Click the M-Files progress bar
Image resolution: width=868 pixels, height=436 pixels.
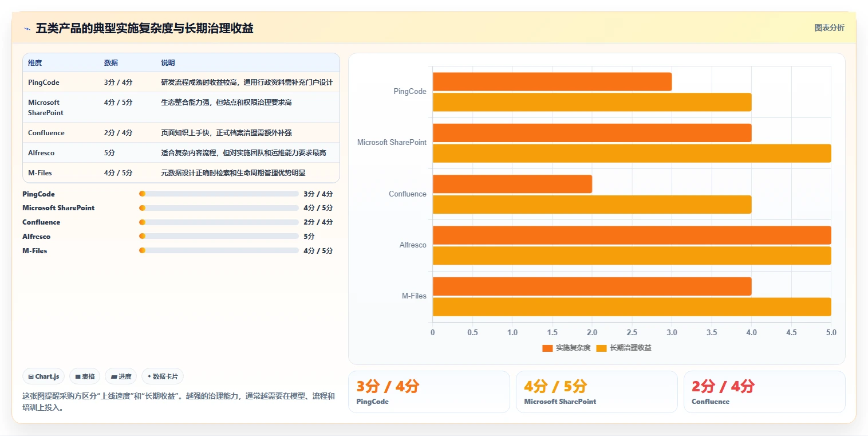(219, 250)
